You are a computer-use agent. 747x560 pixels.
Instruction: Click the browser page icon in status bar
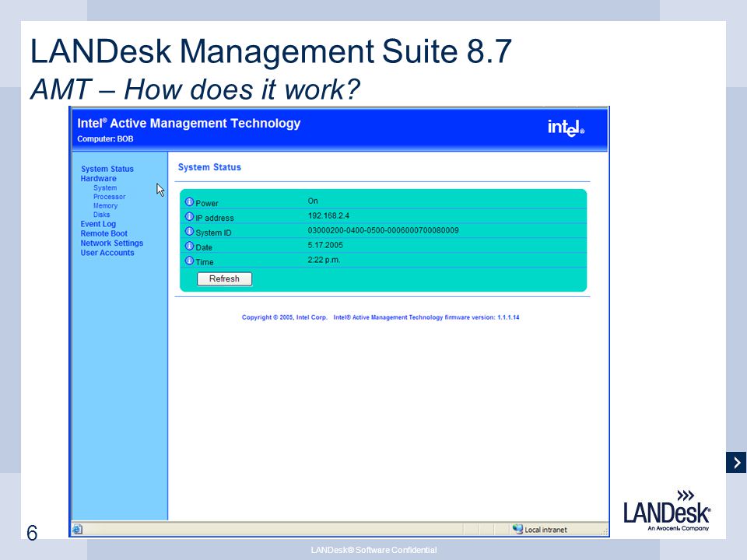click(78, 529)
